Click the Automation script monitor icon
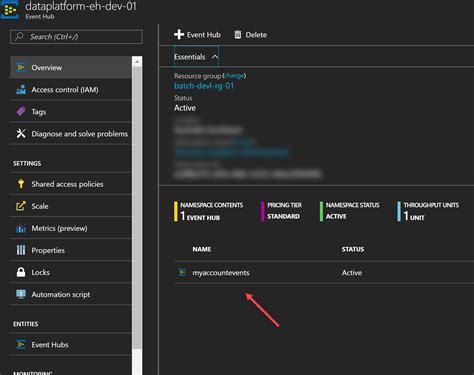474x375 pixels. [21, 294]
